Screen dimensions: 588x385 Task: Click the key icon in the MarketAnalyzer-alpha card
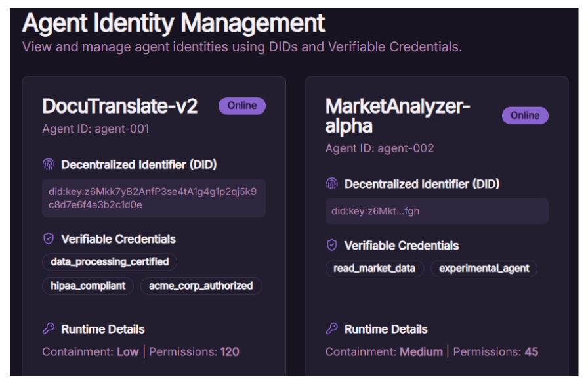click(x=331, y=329)
